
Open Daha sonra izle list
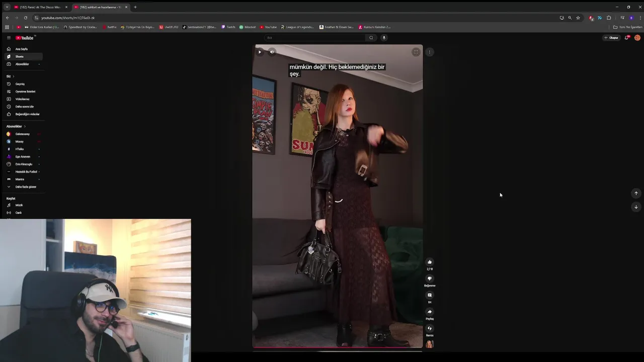click(24, 107)
